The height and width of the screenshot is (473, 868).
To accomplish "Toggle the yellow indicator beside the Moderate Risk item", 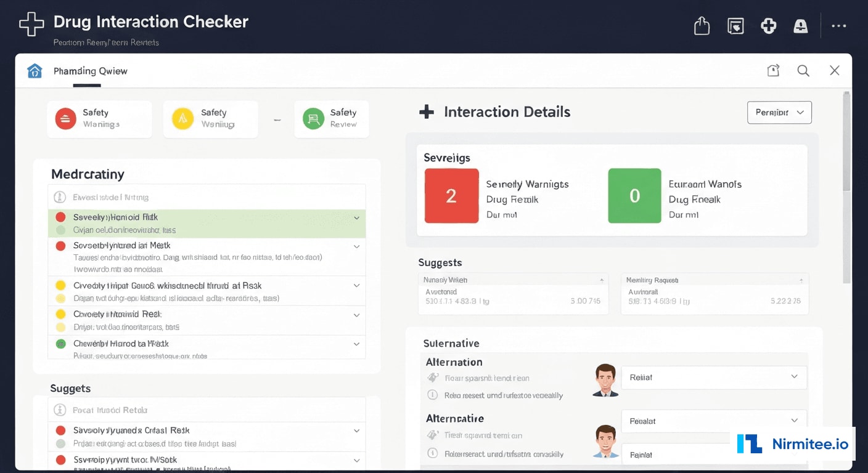I will 60,314.
